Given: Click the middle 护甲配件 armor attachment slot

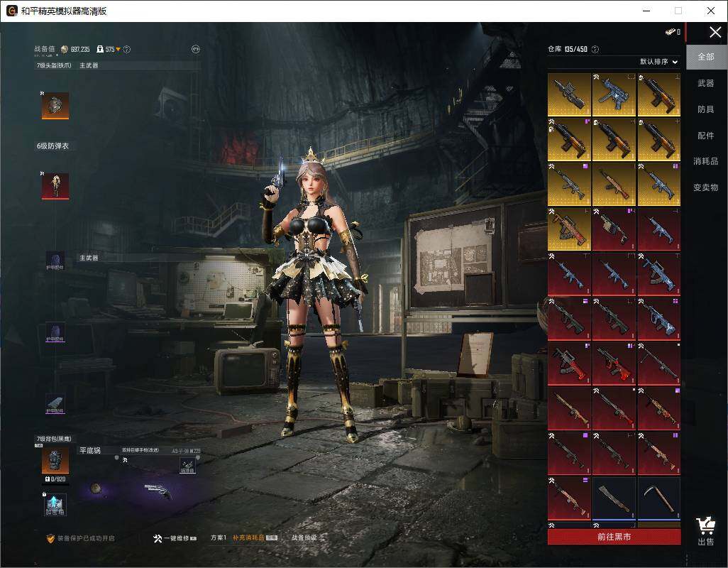Looking at the screenshot, I should (55, 332).
